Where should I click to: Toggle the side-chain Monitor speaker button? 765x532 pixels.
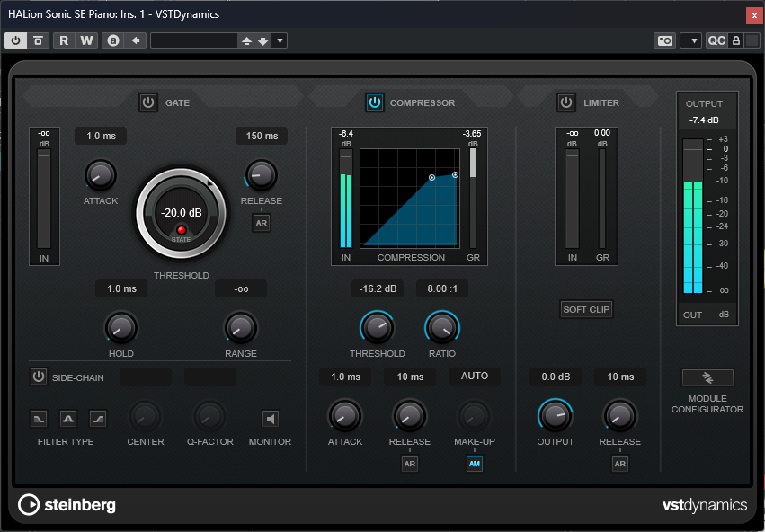271,419
